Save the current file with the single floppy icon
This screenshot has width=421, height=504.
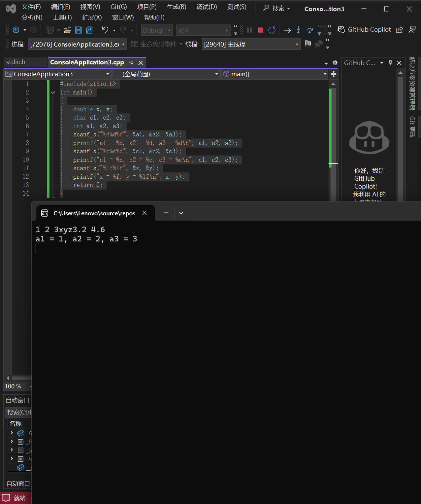click(x=79, y=30)
